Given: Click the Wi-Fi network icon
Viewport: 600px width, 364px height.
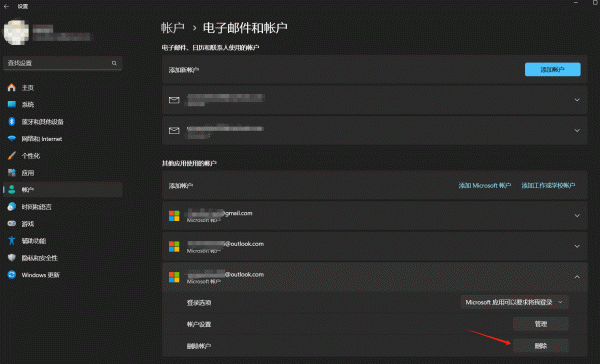Looking at the screenshot, I should [11, 139].
